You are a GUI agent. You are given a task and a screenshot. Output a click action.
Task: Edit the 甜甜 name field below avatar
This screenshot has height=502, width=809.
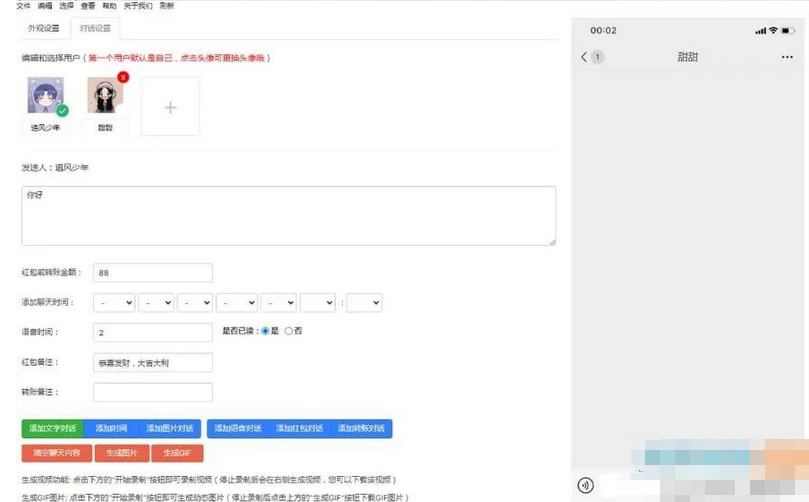[105, 127]
